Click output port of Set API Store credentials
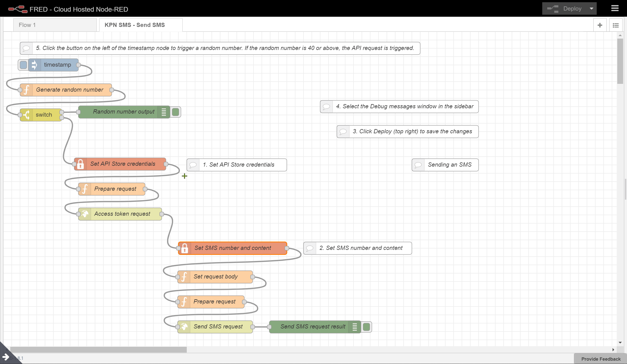 (166, 164)
